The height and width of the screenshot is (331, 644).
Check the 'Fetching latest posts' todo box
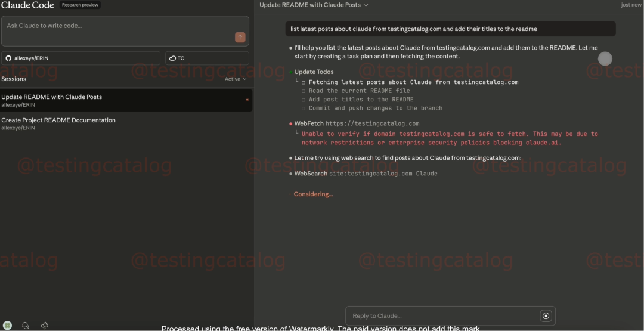[304, 82]
